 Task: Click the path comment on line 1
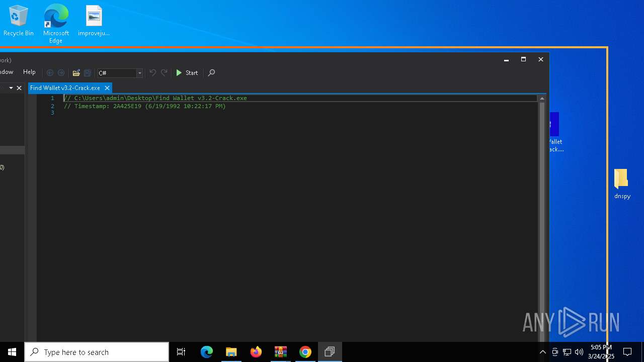click(155, 98)
